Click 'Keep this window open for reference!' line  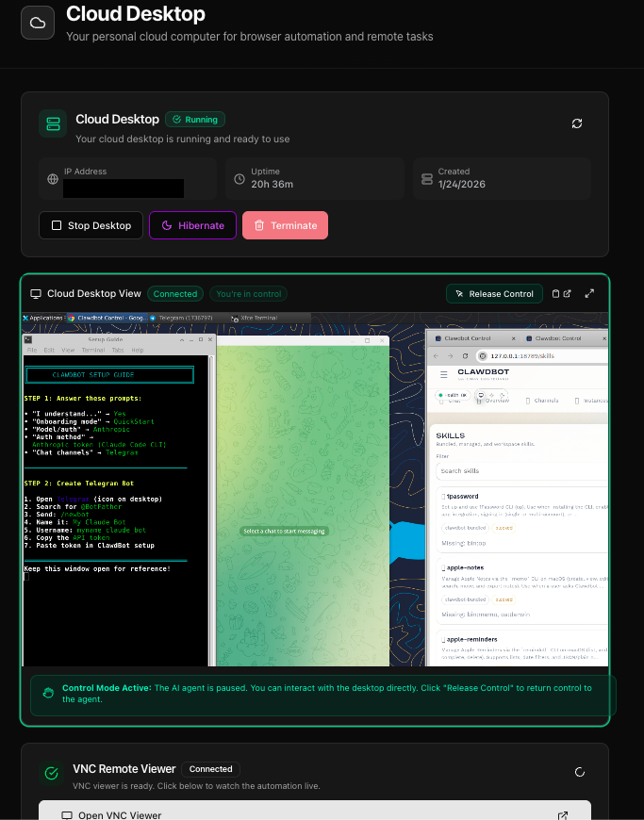pos(97,568)
